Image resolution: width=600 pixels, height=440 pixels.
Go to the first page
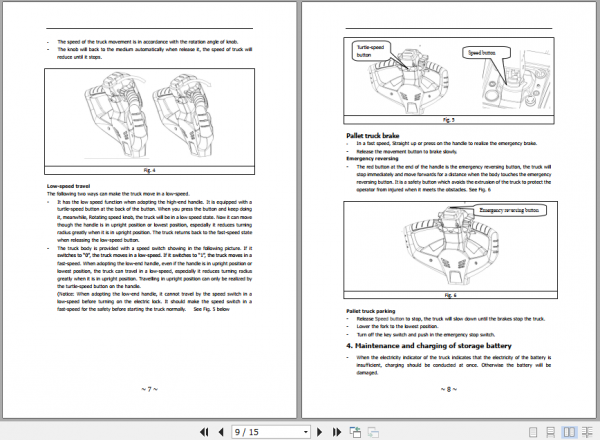pos(204,432)
